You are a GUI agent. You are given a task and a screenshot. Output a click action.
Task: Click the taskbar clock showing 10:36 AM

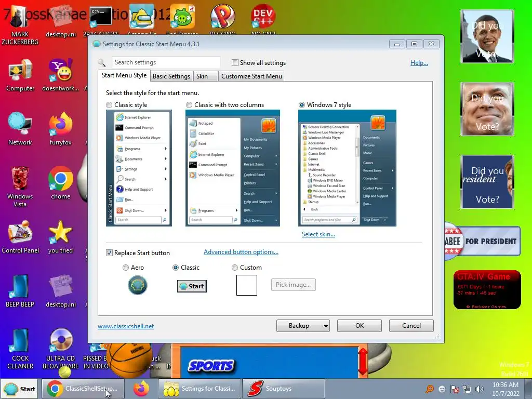point(506,389)
